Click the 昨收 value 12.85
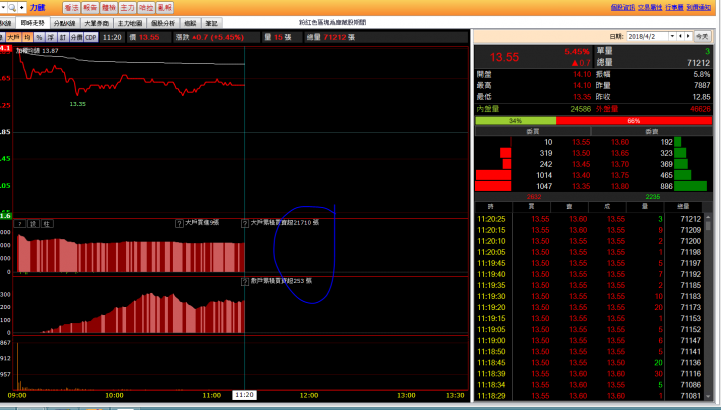 point(701,97)
